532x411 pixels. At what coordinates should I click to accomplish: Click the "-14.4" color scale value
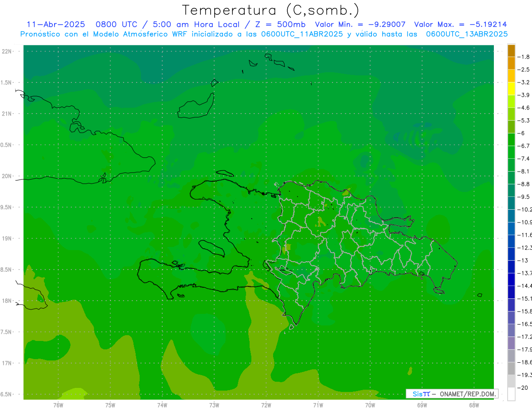pos(524,286)
